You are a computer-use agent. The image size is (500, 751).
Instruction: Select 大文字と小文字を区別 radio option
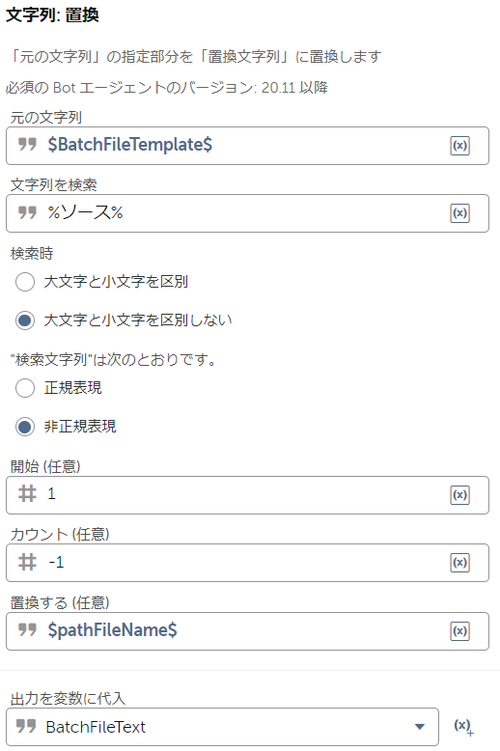pyautogui.click(x=25, y=282)
